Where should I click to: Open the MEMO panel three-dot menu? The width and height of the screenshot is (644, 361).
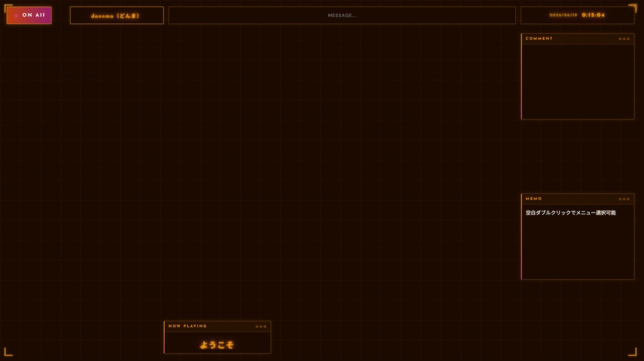pyautogui.click(x=624, y=199)
